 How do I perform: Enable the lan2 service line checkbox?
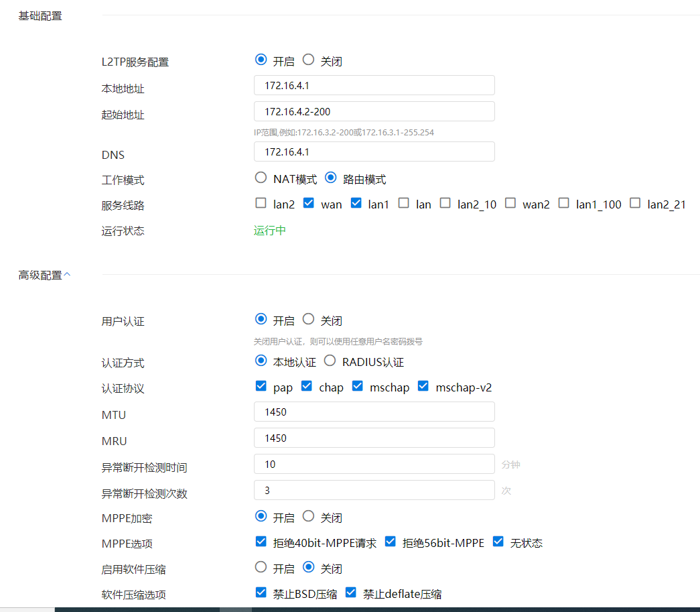point(261,203)
